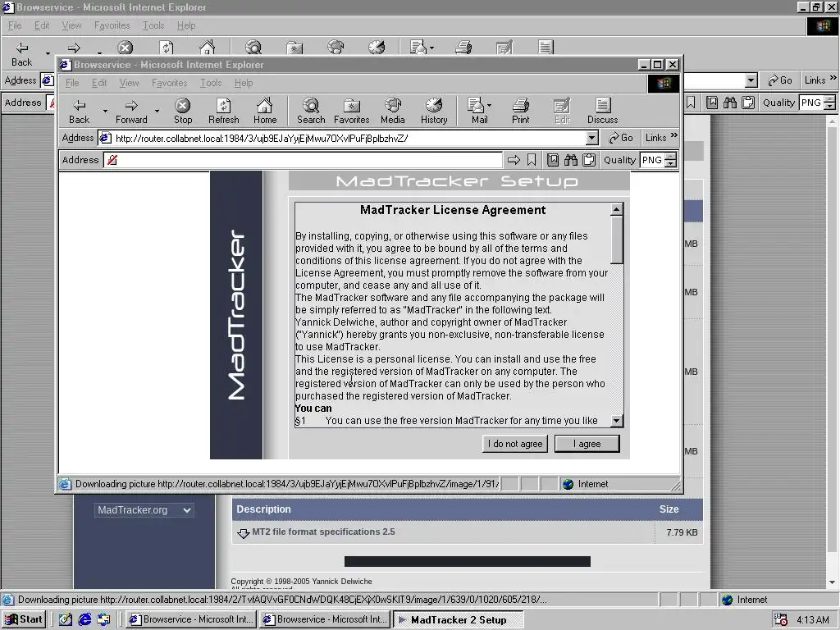This screenshot has width=840, height=630.
Task: Click the back window Quality PNG stepper
Action: point(830,103)
